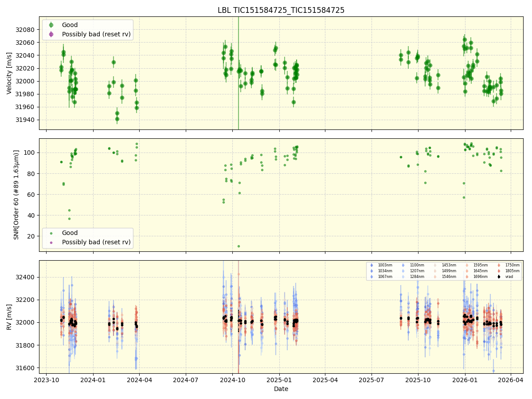532x399 pixels.
Task: Click the 2025-07 date tick label
Action: click(x=371, y=380)
